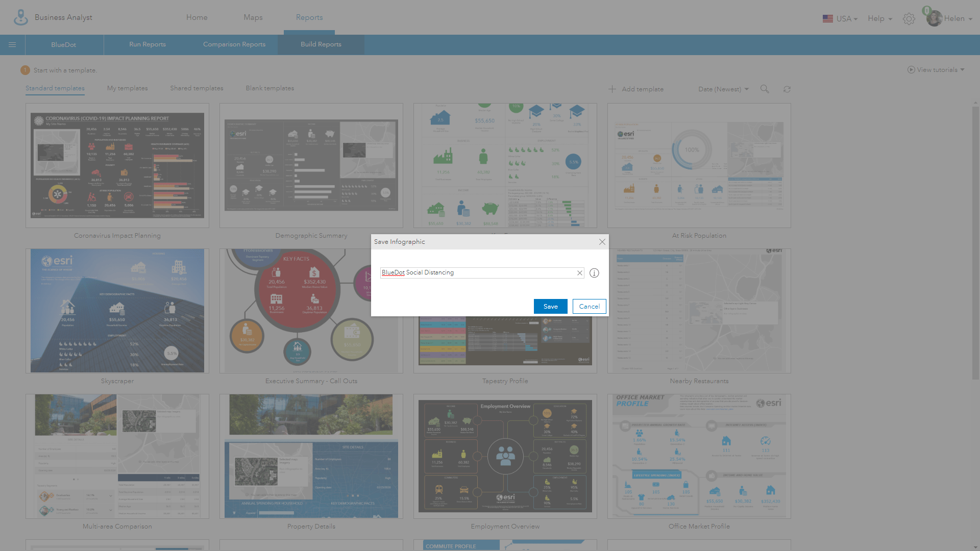The width and height of the screenshot is (980, 551).
Task: Open the Help dropdown menu
Action: pos(880,19)
